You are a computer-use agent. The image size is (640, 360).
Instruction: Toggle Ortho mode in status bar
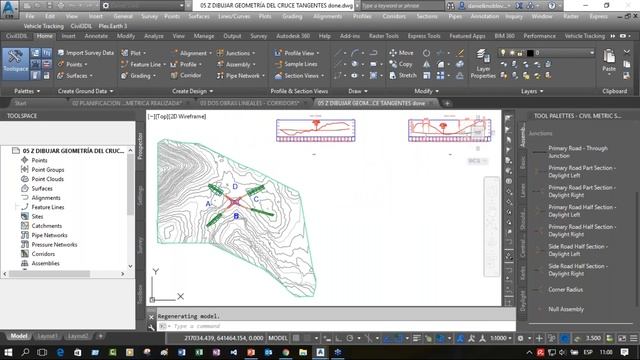339,338
